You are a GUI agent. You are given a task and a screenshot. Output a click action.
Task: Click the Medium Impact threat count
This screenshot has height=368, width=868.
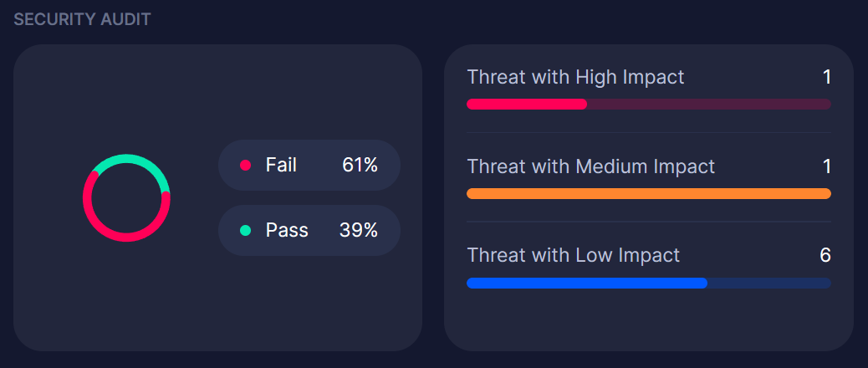826,166
